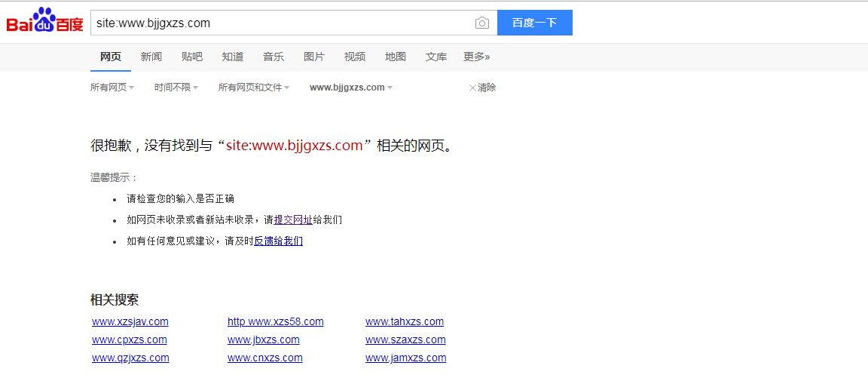This screenshot has height=384, width=868.
Task: Open related search www.cpxzs.com
Action: (130, 340)
